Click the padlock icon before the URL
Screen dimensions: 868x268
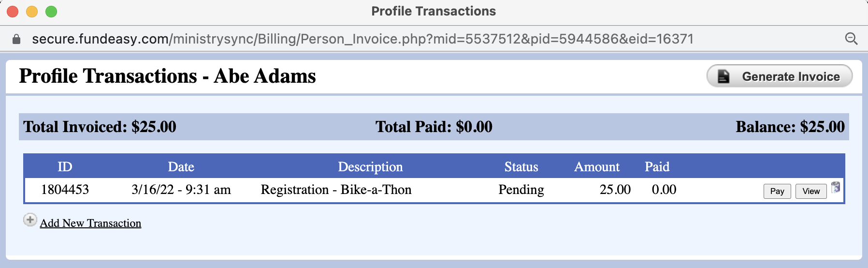pos(16,39)
